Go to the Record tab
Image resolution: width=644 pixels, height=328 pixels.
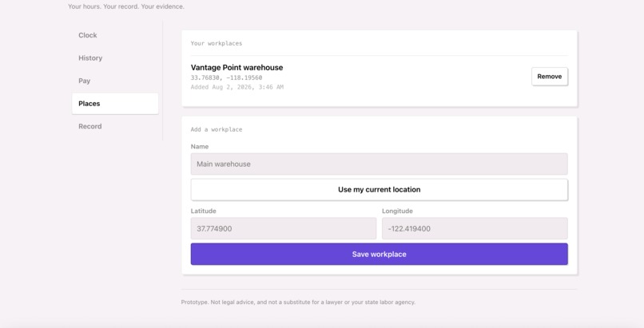pos(115,126)
